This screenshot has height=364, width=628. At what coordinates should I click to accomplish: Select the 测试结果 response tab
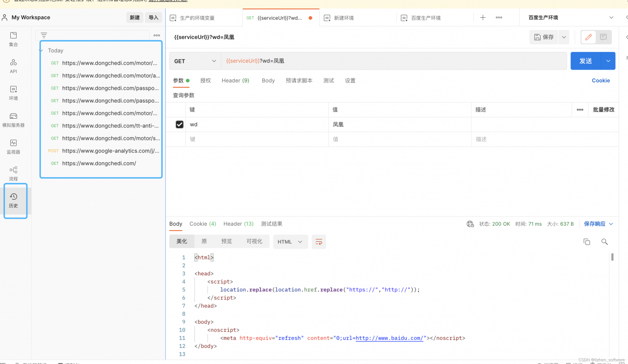272,224
